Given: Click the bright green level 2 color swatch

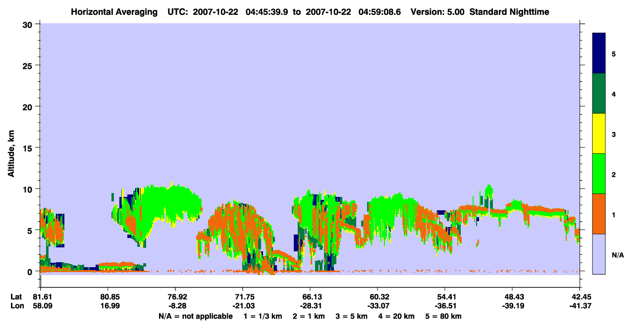Looking at the screenshot, I should 599,174.
